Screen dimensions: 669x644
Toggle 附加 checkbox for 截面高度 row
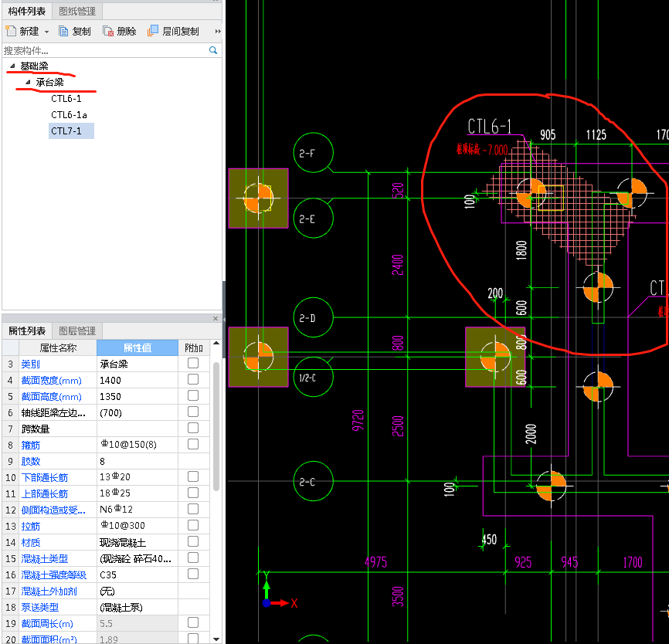(x=193, y=395)
